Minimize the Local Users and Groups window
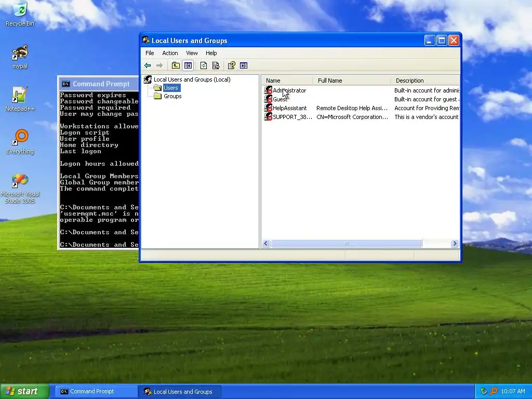 [430, 41]
